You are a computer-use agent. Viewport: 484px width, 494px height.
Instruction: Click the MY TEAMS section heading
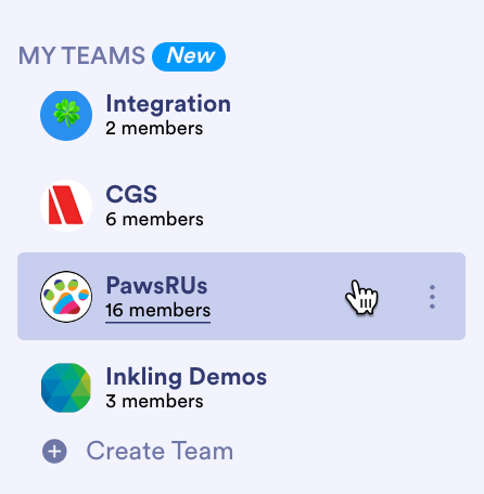click(81, 56)
